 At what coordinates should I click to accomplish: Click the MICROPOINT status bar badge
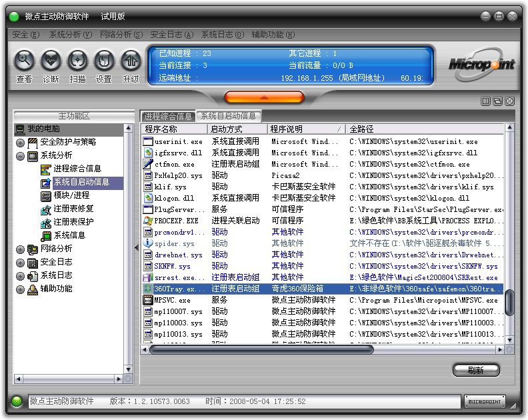pos(485,401)
